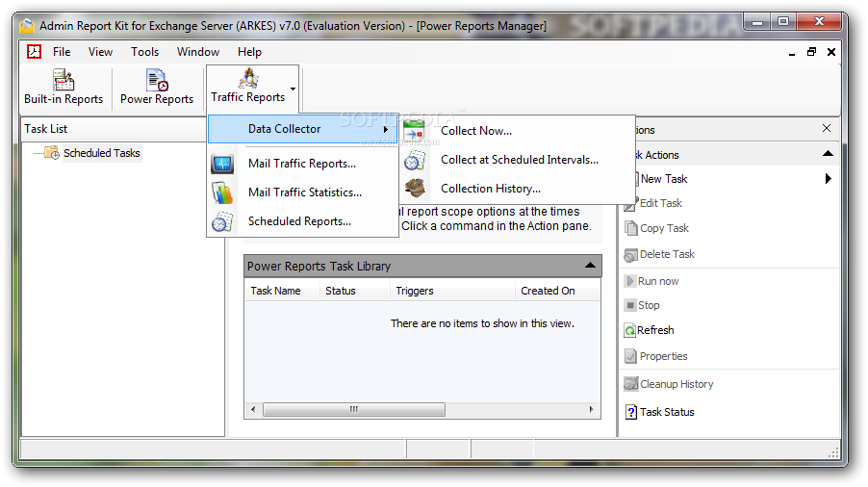Click the task library scroll right arrow
Image resolution: width=868 pixels, height=487 pixels.
point(591,410)
